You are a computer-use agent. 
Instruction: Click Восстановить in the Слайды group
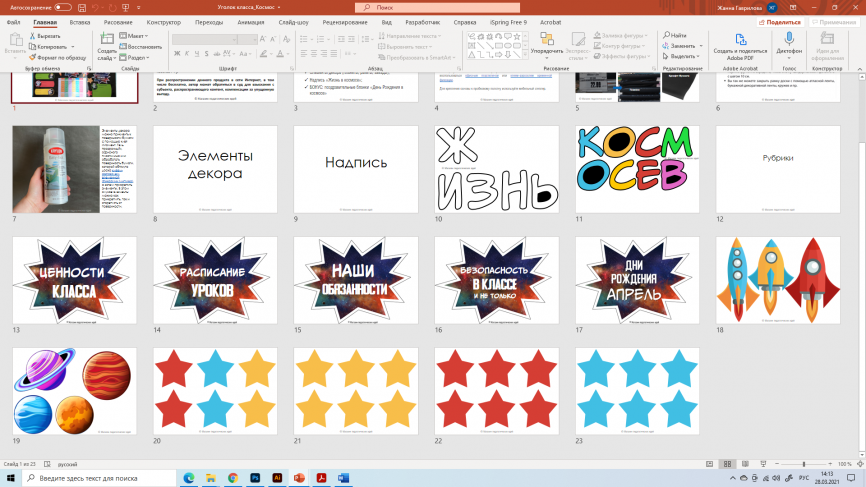(x=142, y=47)
